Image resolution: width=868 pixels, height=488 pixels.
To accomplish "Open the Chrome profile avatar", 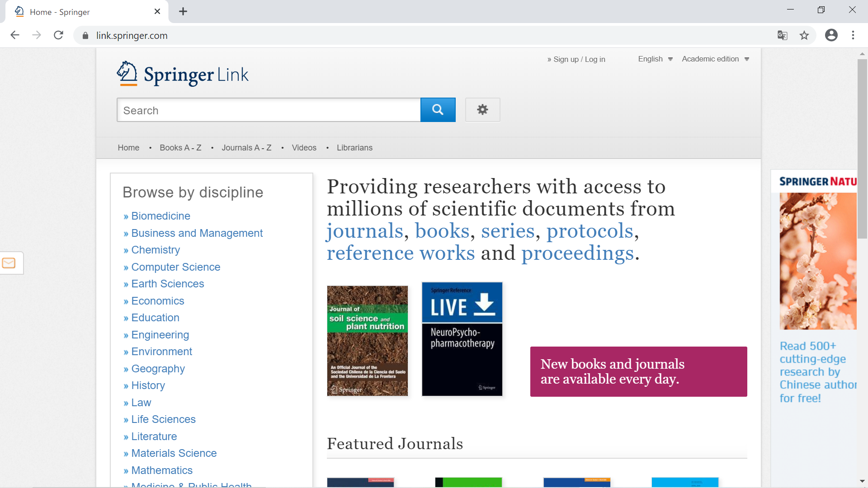I will coord(831,35).
